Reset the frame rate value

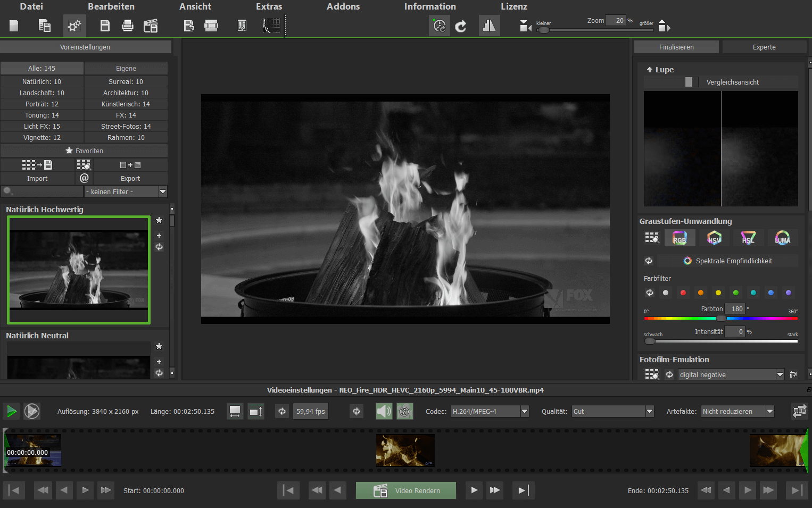click(x=282, y=411)
